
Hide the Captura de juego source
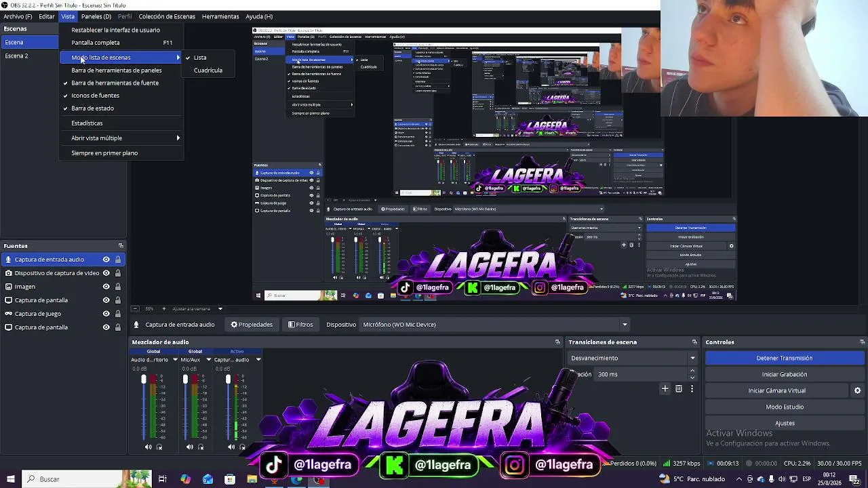[x=106, y=314]
